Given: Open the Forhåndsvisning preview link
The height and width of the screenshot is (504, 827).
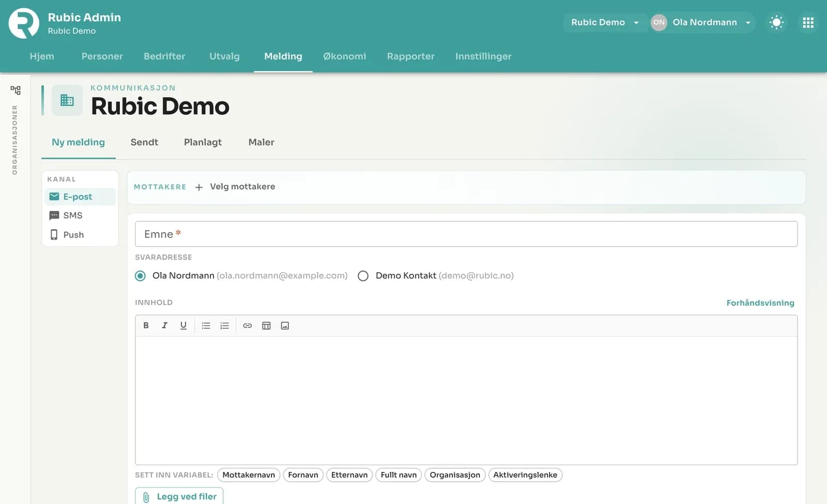Looking at the screenshot, I should click(760, 303).
